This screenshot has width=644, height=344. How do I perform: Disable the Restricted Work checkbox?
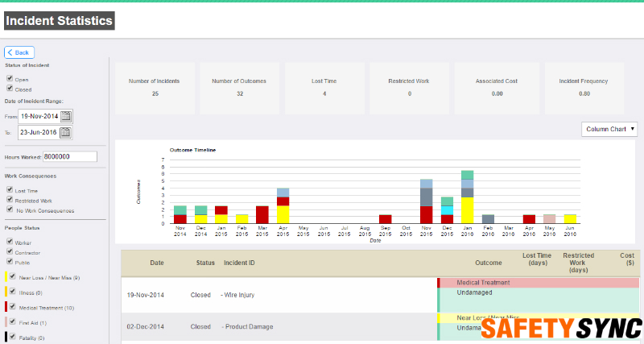10,200
